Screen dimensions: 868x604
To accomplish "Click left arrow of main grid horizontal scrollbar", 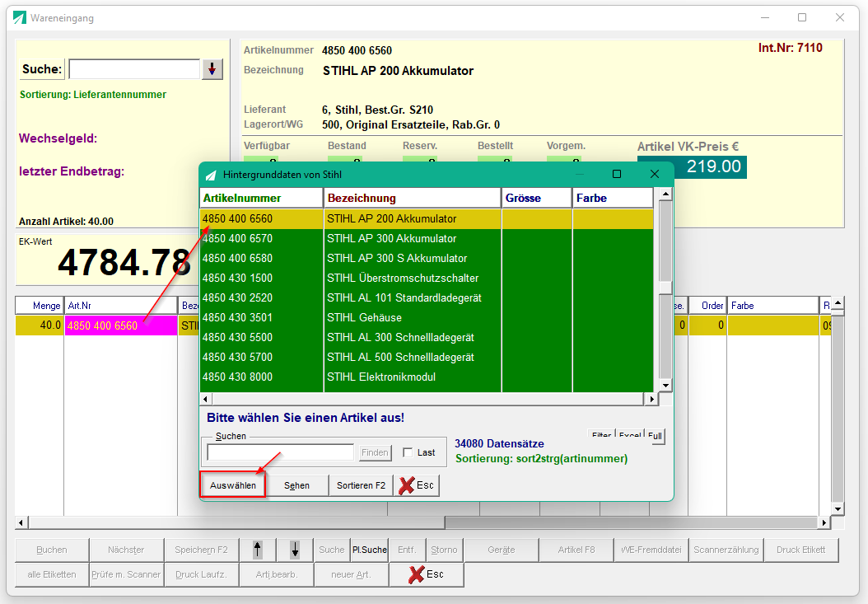I will tap(21, 522).
